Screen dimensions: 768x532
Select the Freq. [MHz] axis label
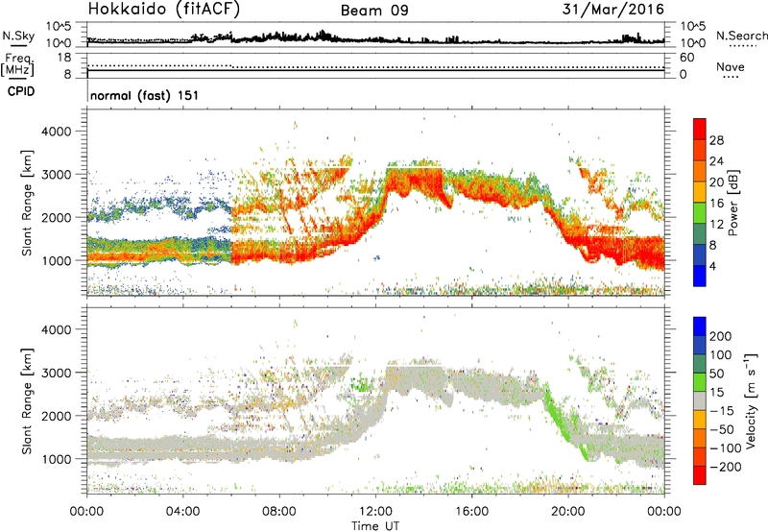18,64
